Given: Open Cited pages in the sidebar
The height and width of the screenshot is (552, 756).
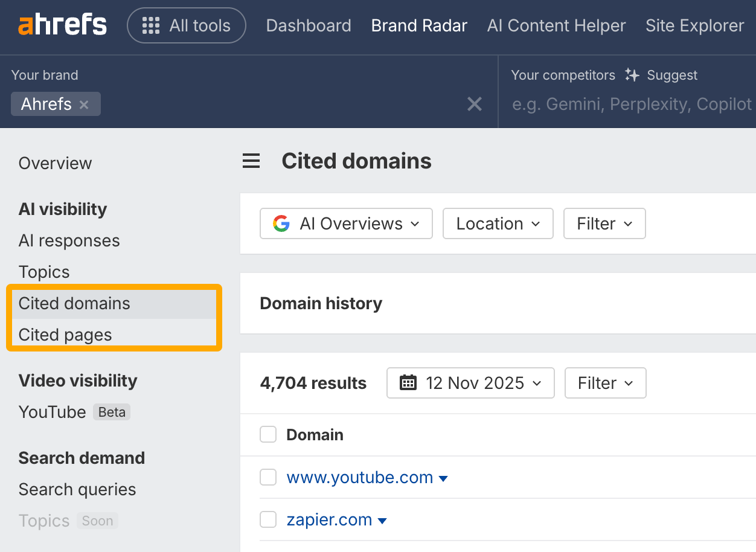Looking at the screenshot, I should (65, 335).
